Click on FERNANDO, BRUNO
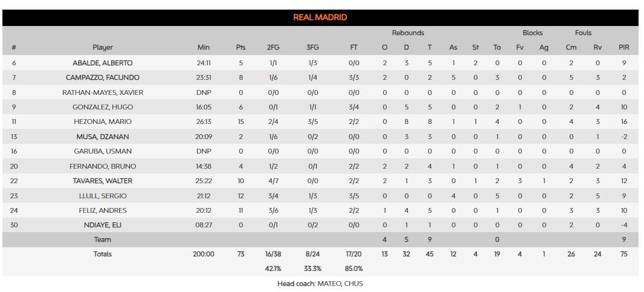This screenshot has height=292, width=644. point(103,166)
